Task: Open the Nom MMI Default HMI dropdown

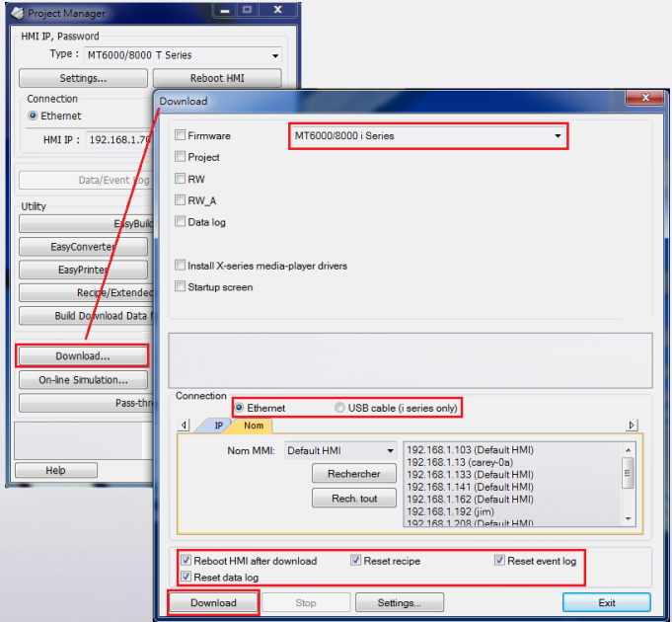Action: coord(340,451)
